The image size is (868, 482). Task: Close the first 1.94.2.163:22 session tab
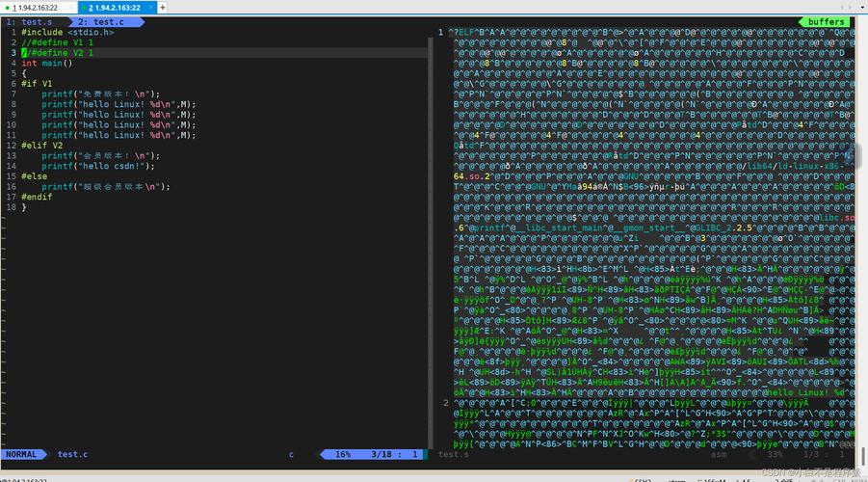click(x=72, y=7)
